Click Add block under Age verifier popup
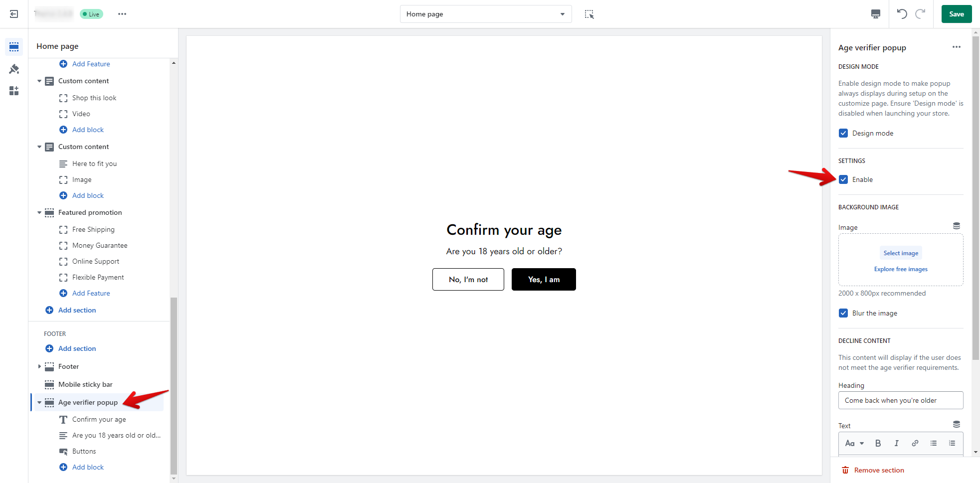This screenshot has height=483, width=980. [x=88, y=467]
